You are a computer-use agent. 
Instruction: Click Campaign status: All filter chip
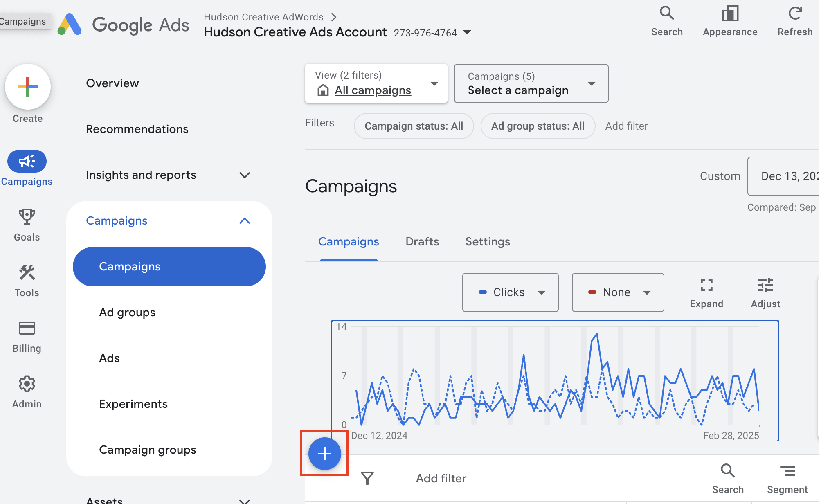tap(414, 126)
